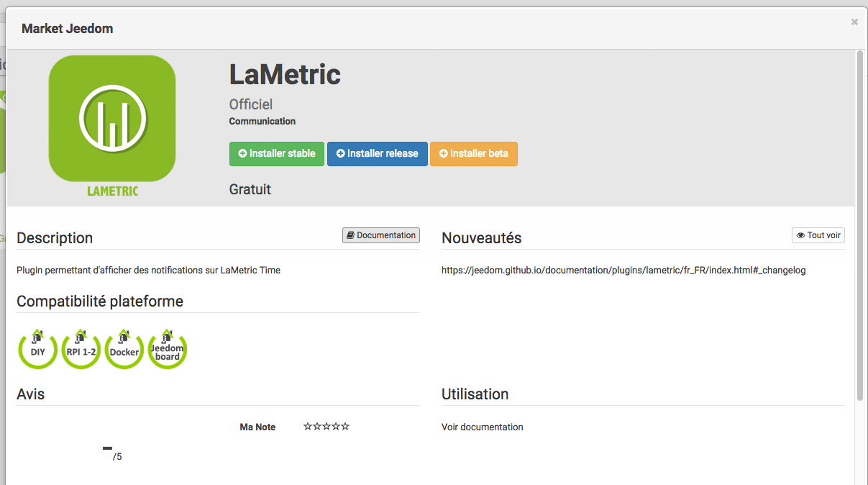Click the Utilisation heading
This screenshot has width=868, height=485.
[x=475, y=394]
